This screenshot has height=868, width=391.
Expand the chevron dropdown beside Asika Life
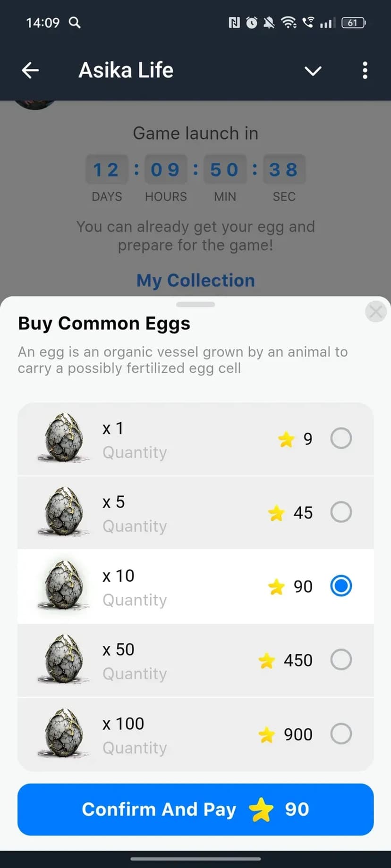[313, 71]
